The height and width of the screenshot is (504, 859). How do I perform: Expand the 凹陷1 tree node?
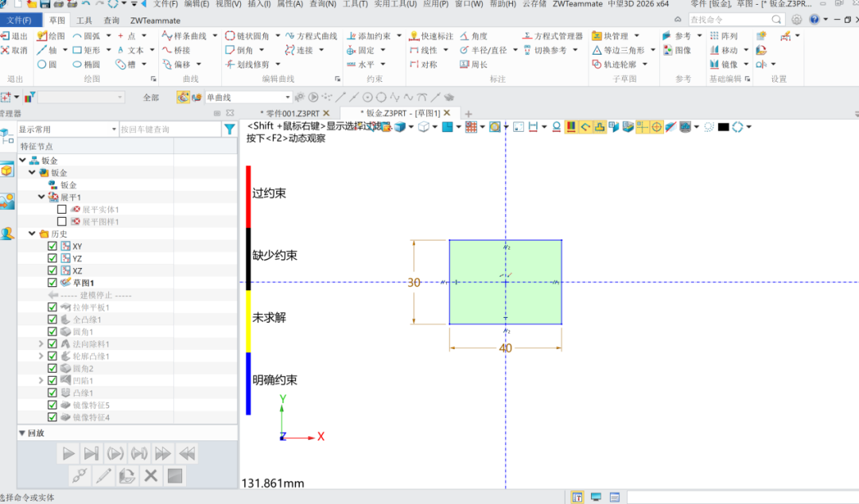(41, 380)
